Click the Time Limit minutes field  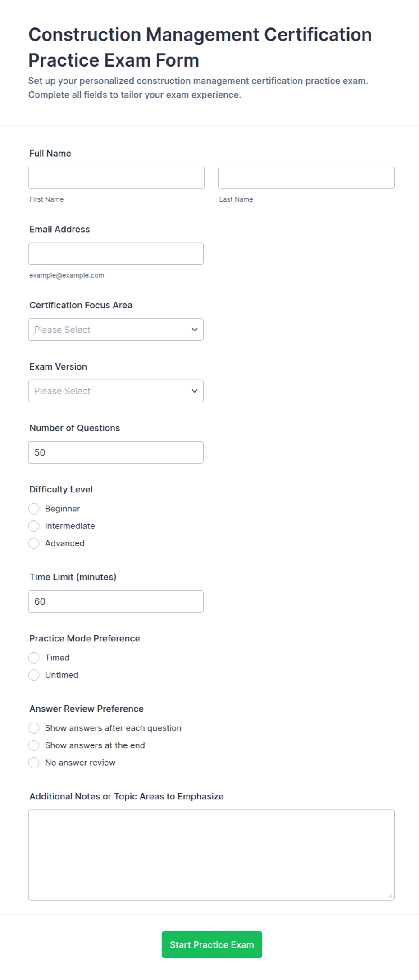pyautogui.click(x=116, y=601)
